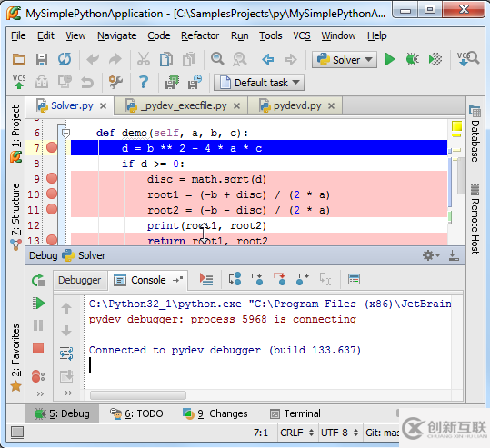Screen dimensions: 490x448
Task: Click Force Step Into red icon
Action: point(280,279)
